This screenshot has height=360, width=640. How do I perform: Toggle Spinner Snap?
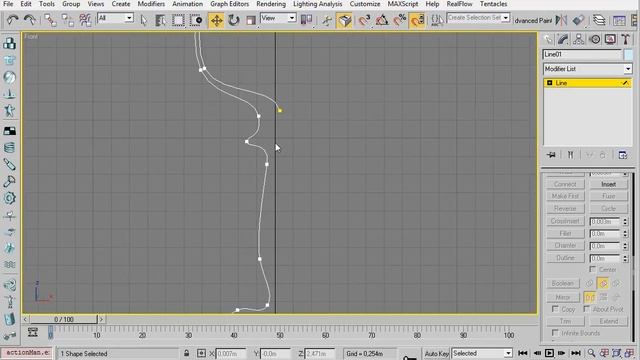pos(417,20)
